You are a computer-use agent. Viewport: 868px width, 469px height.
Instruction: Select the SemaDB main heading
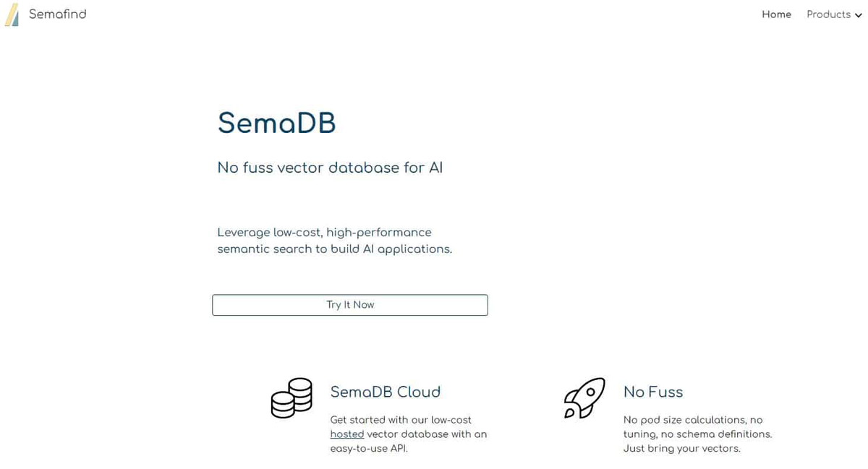[x=277, y=123]
